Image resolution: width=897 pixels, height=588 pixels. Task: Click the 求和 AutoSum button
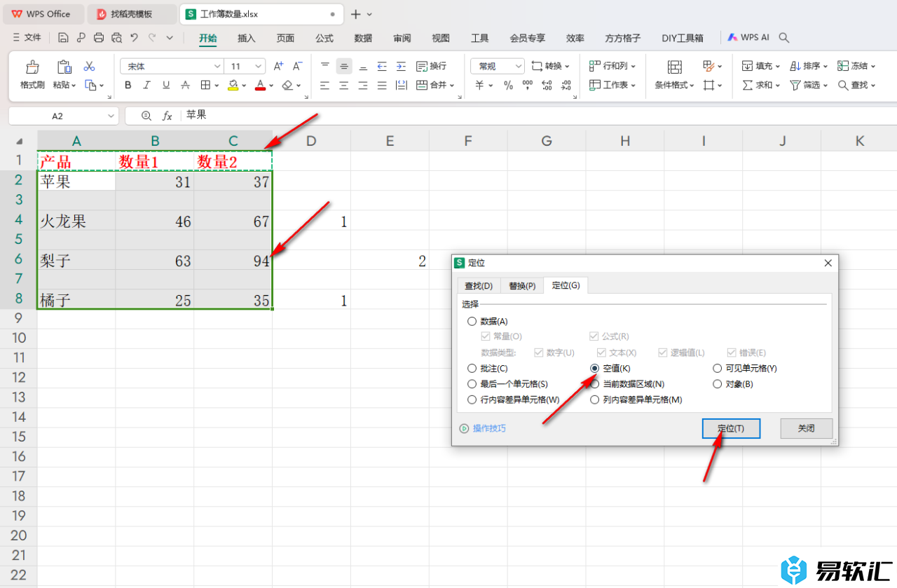tap(760, 85)
